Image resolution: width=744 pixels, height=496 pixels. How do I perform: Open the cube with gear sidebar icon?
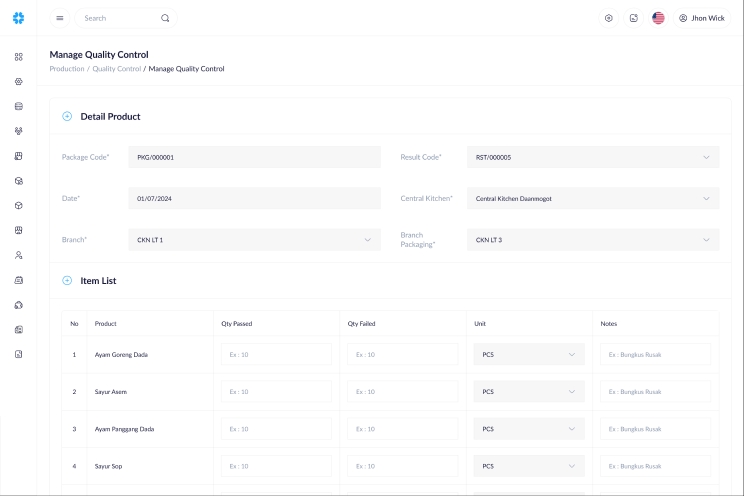click(19, 181)
